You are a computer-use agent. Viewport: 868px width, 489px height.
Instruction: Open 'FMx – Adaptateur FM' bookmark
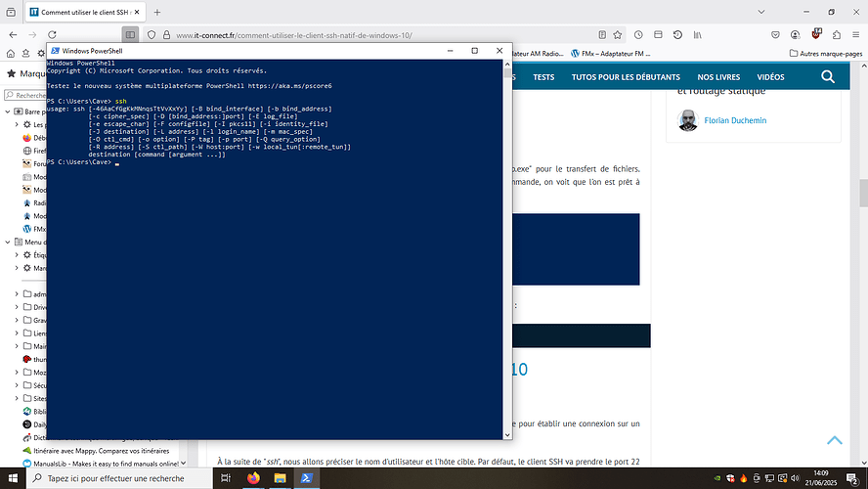(611, 54)
